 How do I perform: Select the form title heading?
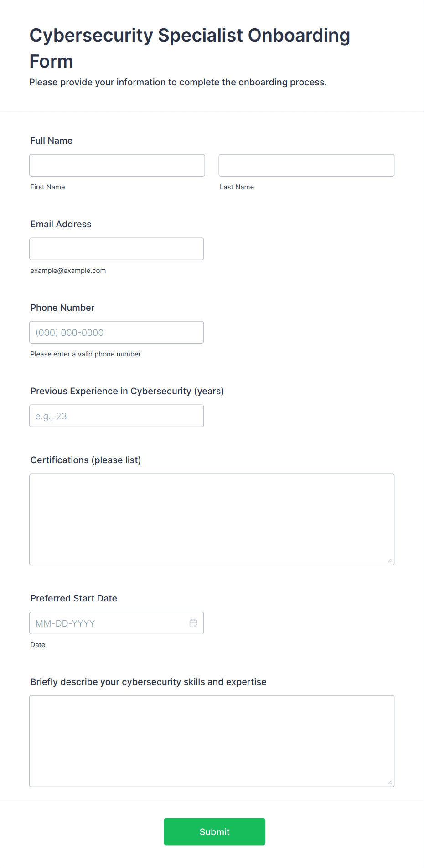pyautogui.click(x=190, y=48)
